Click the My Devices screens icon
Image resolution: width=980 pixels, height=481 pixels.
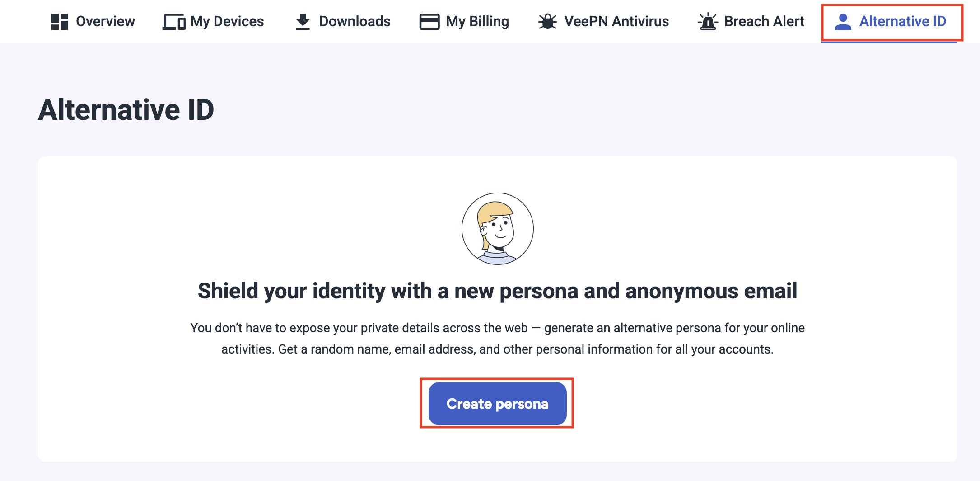(x=174, y=22)
